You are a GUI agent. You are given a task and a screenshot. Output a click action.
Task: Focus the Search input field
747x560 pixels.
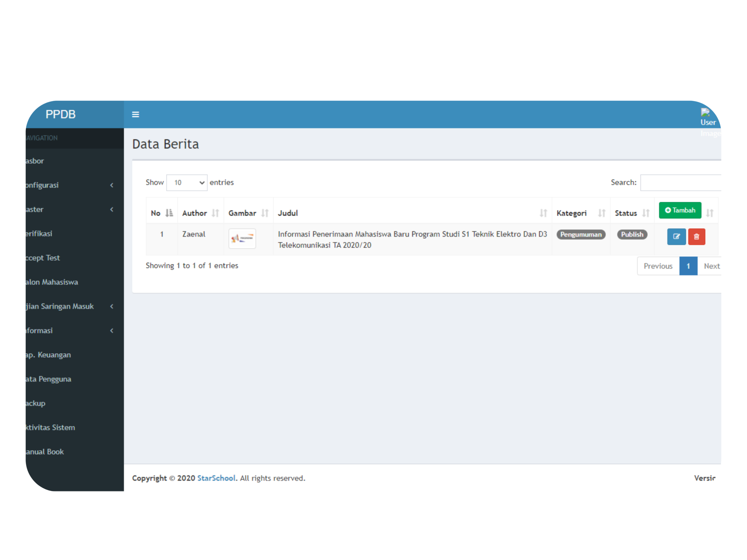[x=680, y=183]
